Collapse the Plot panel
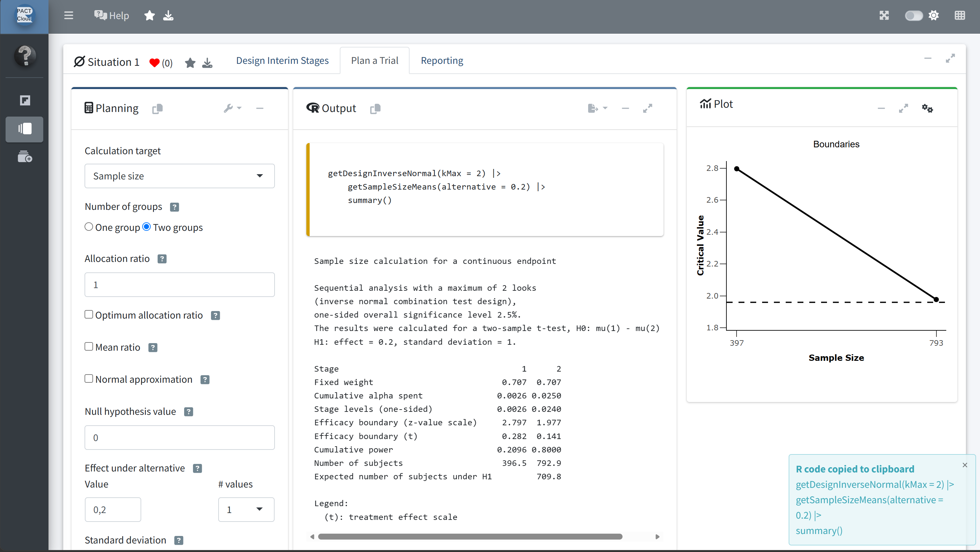 881,108
